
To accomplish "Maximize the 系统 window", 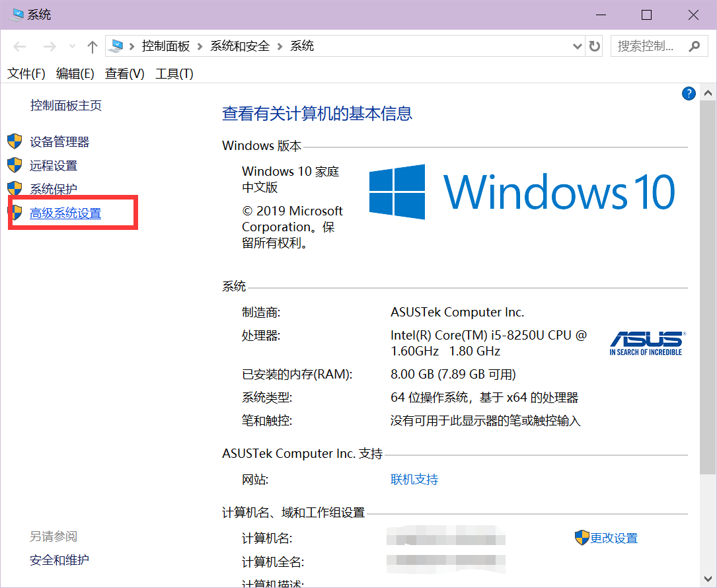I will (646, 15).
